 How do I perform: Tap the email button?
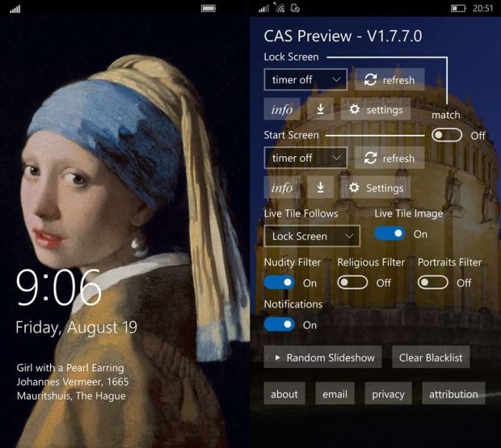click(x=335, y=393)
